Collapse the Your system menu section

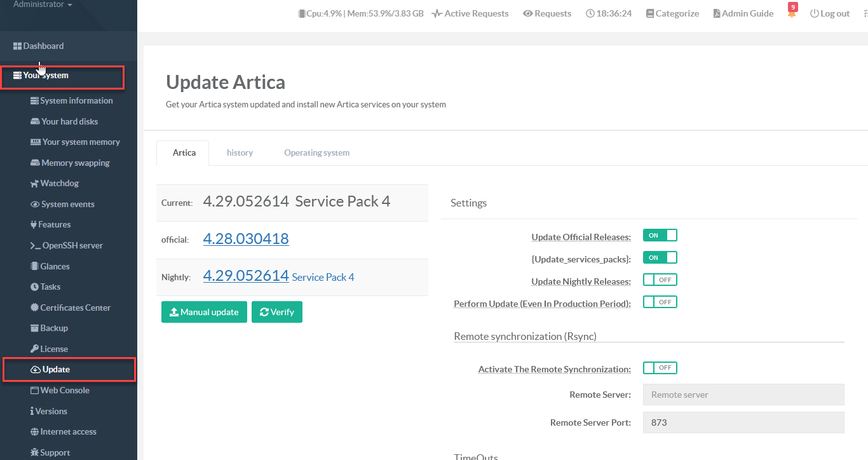[46, 76]
